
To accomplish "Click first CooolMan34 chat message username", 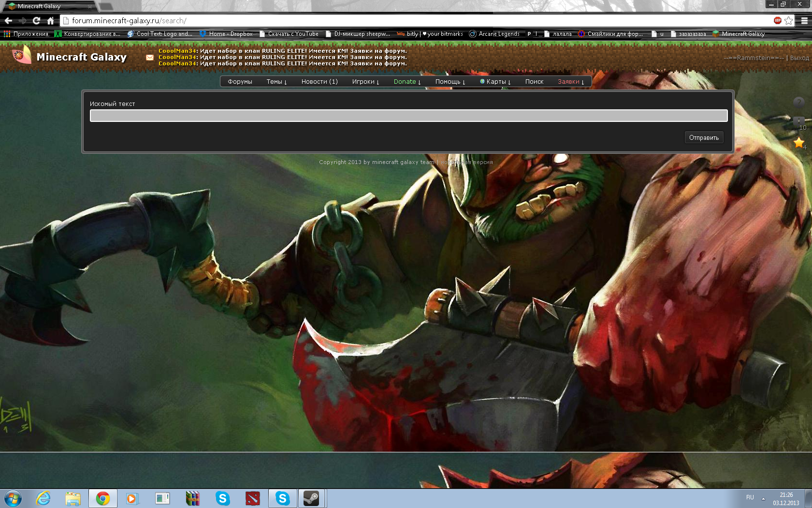I will 177,51.
